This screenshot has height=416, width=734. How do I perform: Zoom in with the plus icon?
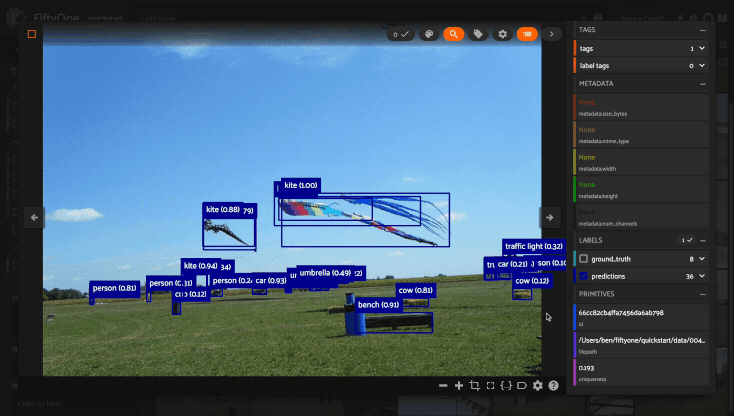point(459,386)
